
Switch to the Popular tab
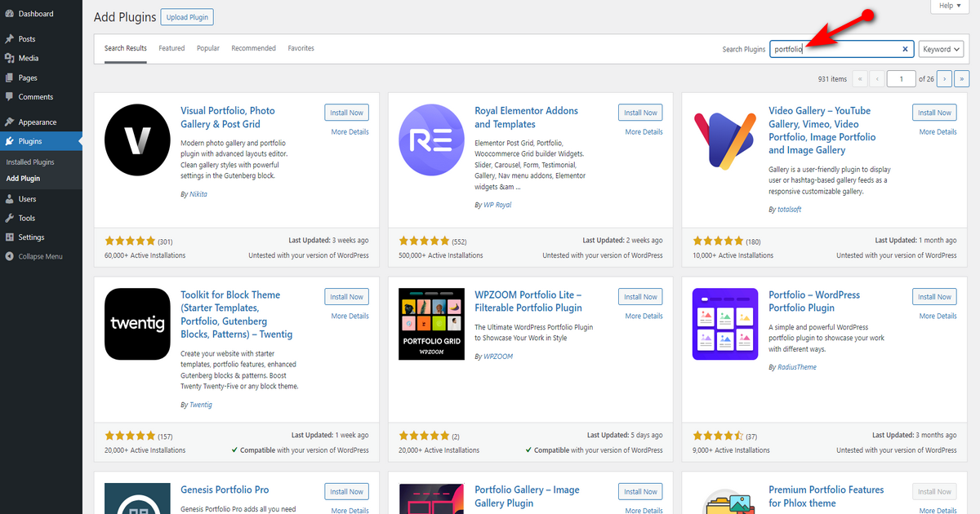pyautogui.click(x=208, y=48)
